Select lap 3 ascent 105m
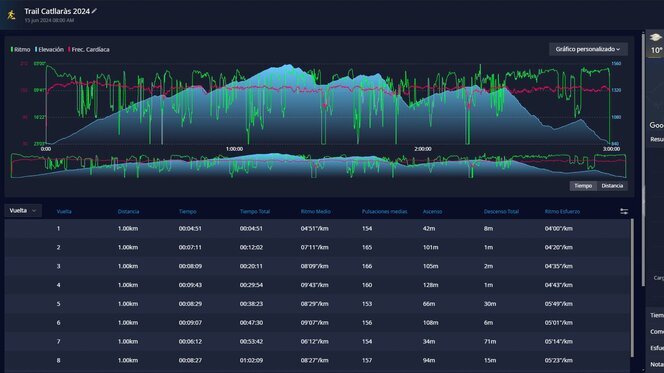 coord(431,266)
